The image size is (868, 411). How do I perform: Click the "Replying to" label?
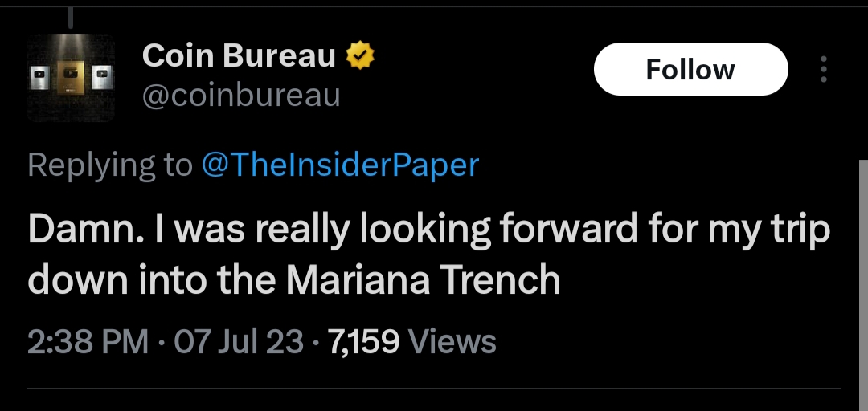pyautogui.click(x=110, y=165)
